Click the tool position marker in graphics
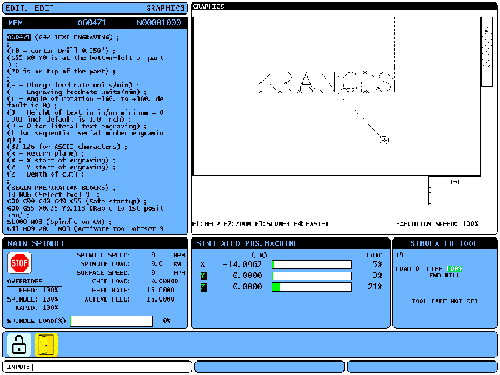This screenshot has width=500, height=375. (x=384, y=139)
